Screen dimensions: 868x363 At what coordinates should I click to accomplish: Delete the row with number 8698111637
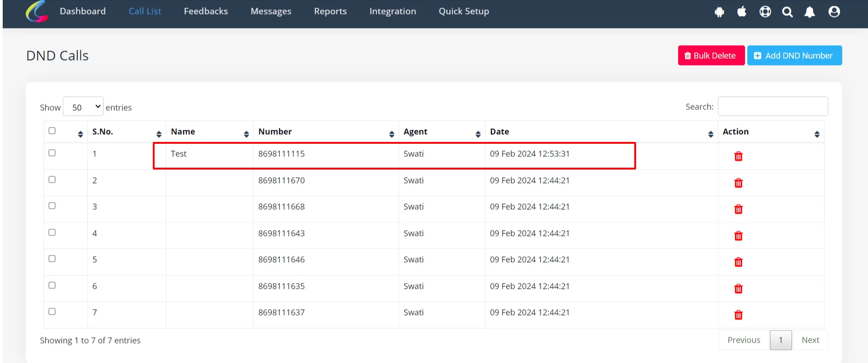(738, 315)
